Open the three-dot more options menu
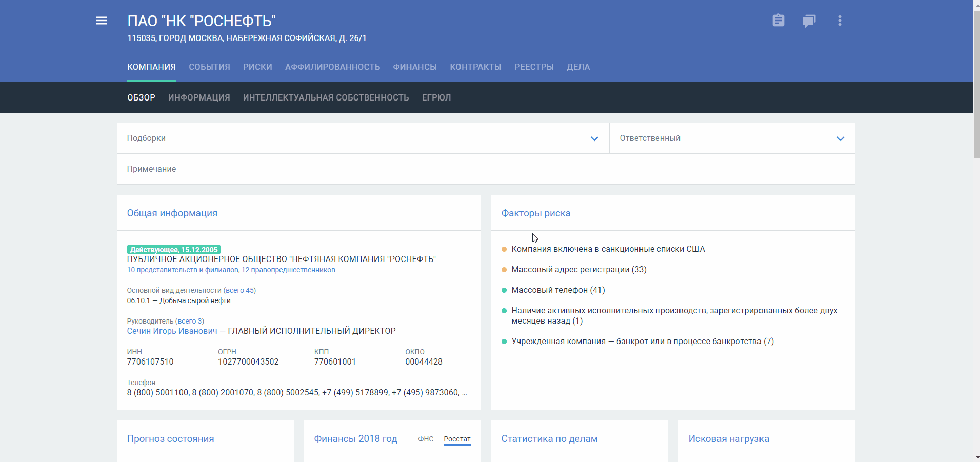This screenshot has width=980, height=462. 839,21
